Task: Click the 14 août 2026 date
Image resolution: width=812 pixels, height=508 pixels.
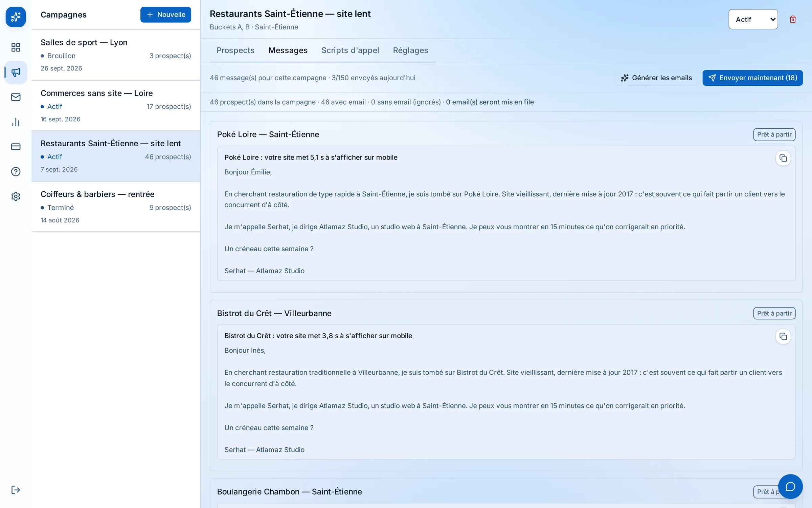Action: (x=60, y=220)
